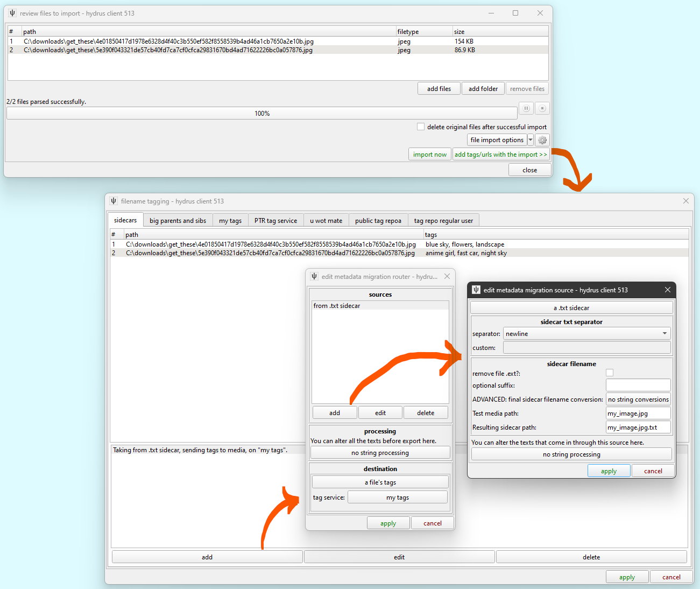Select the from .txt sidecar source entry
The height and width of the screenshot is (589, 700).
pos(380,306)
